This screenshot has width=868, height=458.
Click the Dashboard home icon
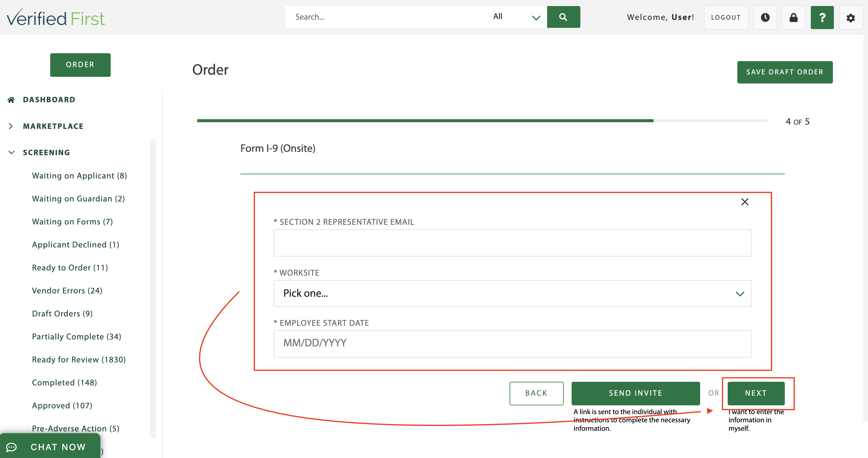[x=11, y=100]
